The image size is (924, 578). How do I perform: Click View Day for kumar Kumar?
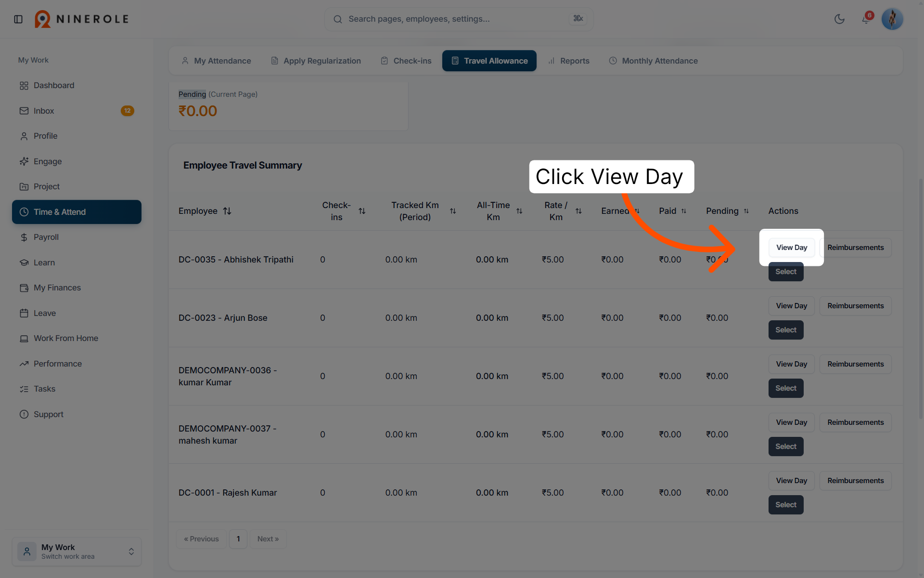click(x=792, y=364)
